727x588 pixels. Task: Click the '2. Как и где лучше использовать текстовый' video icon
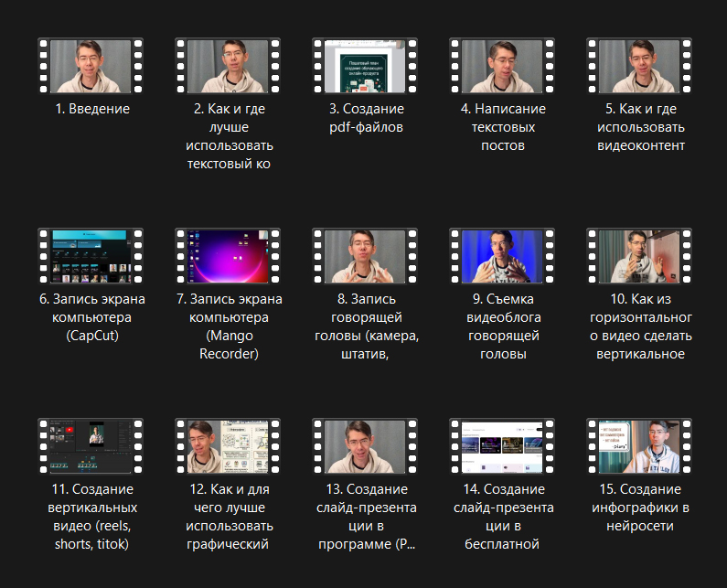point(228,66)
